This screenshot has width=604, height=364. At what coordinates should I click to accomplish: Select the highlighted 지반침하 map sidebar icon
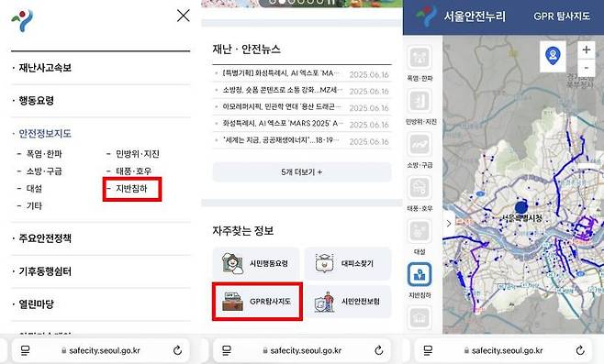(419, 275)
